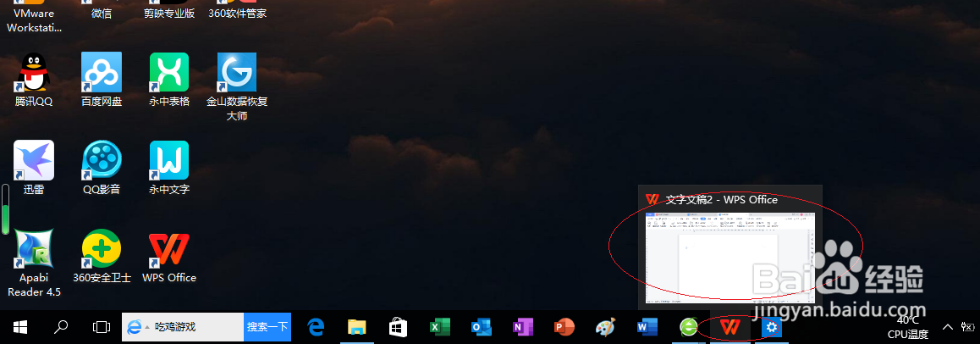Open Paint palette icon in the taskbar
Screen dimensions: 980x344
pos(605,327)
